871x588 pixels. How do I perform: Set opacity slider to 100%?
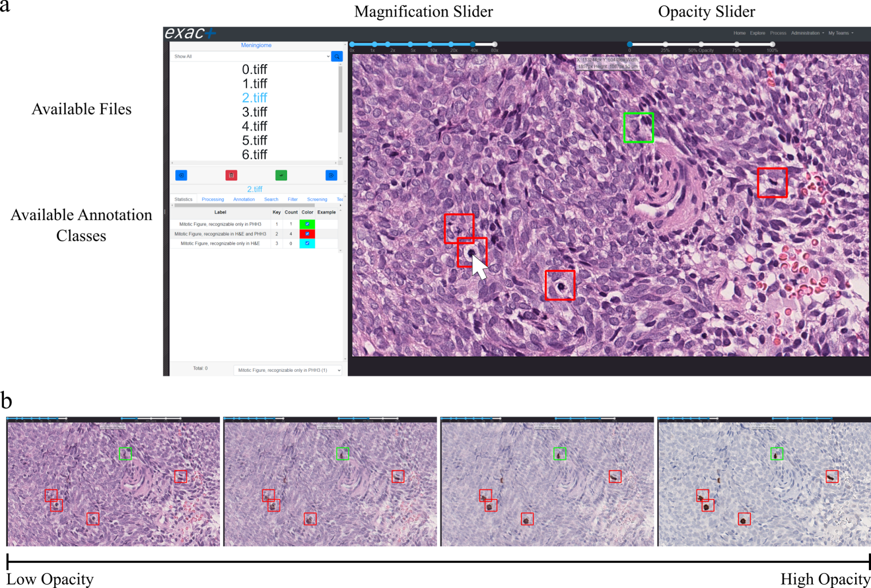(x=772, y=44)
